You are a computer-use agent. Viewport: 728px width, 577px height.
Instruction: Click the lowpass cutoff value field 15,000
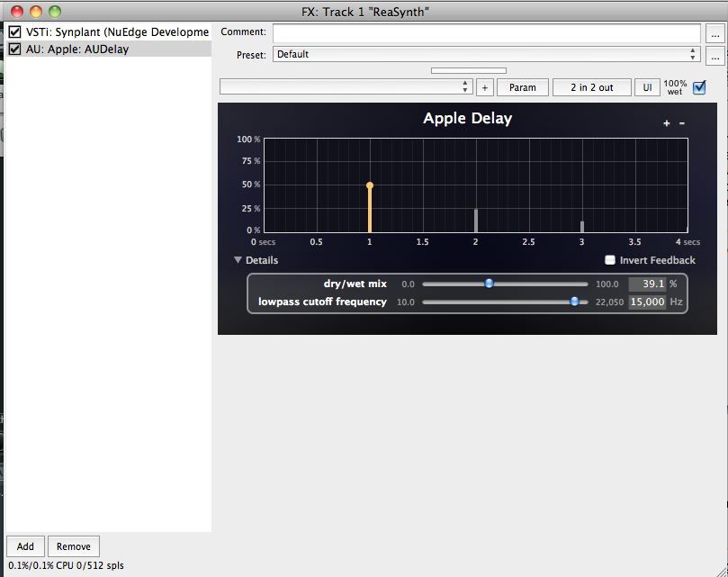pos(647,302)
